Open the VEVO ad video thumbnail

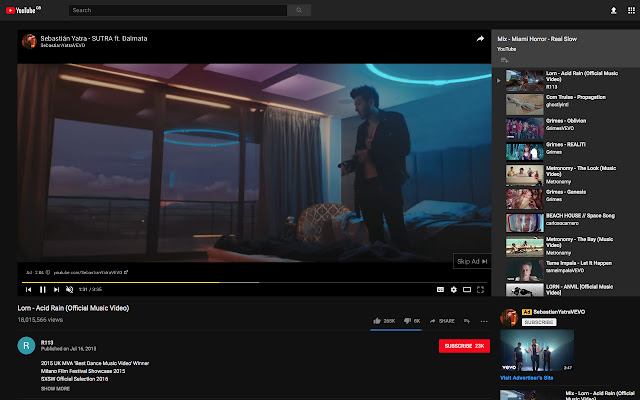pyautogui.click(x=537, y=350)
